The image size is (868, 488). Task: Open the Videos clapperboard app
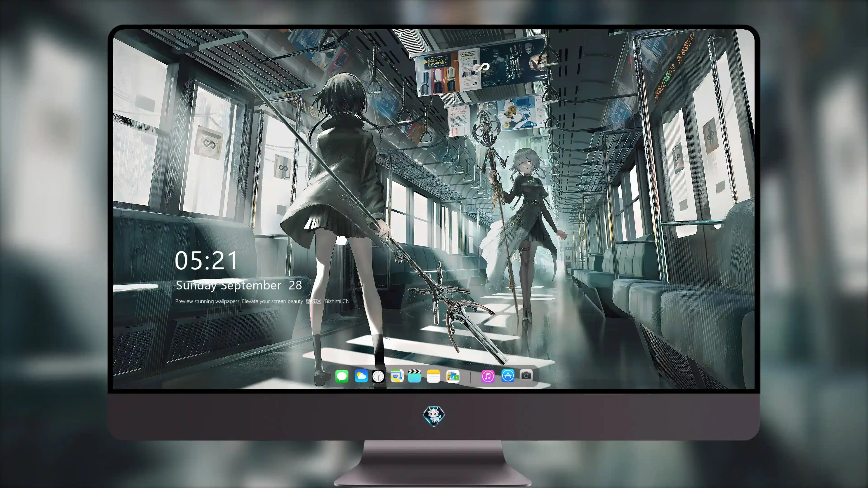click(x=415, y=376)
